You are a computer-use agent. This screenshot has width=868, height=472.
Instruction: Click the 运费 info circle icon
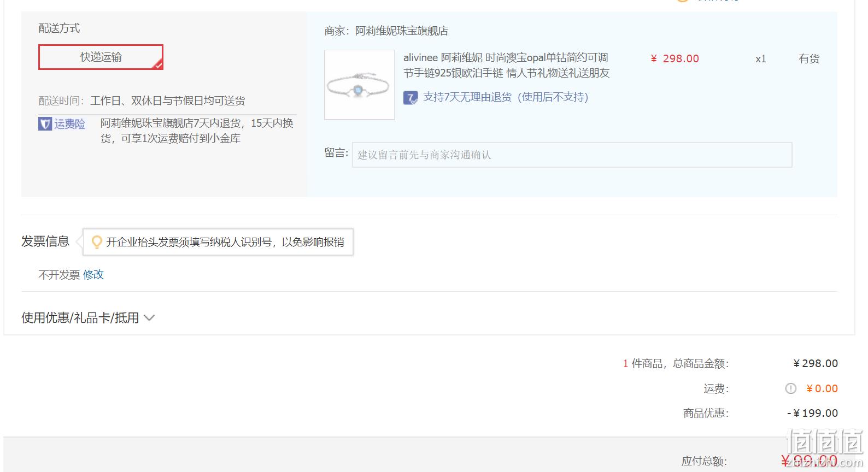(x=790, y=388)
